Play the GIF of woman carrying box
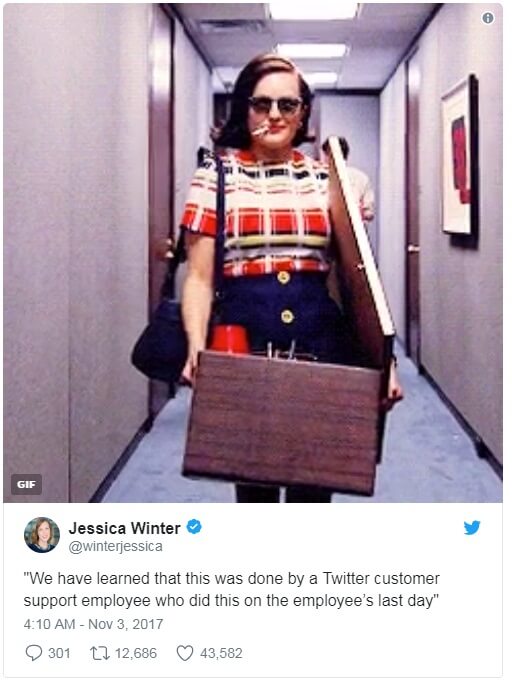Viewport: 512px width, 685px height. [253, 253]
